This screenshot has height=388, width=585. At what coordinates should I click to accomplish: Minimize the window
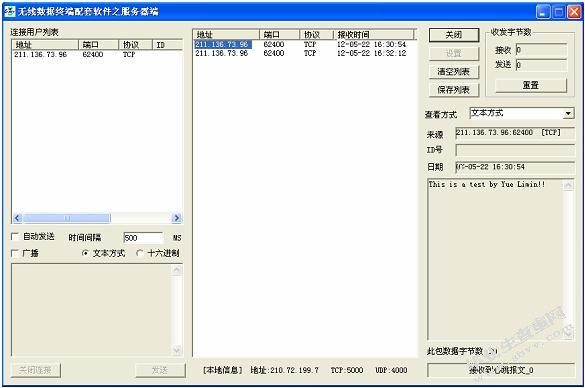pyautogui.click(x=543, y=12)
